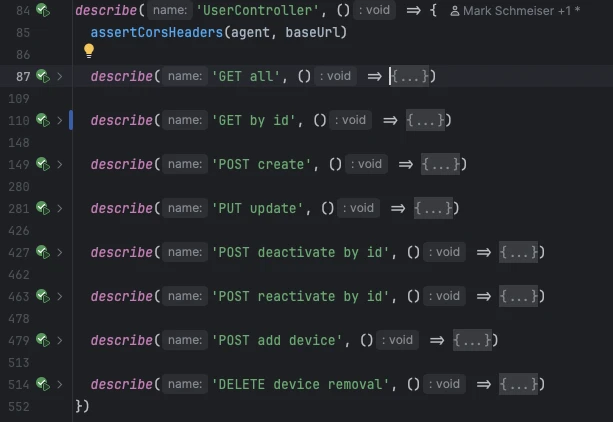This screenshot has height=422, width=613.
Task: Run the 'GET all' tests gutter icon
Action: (43, 76)
